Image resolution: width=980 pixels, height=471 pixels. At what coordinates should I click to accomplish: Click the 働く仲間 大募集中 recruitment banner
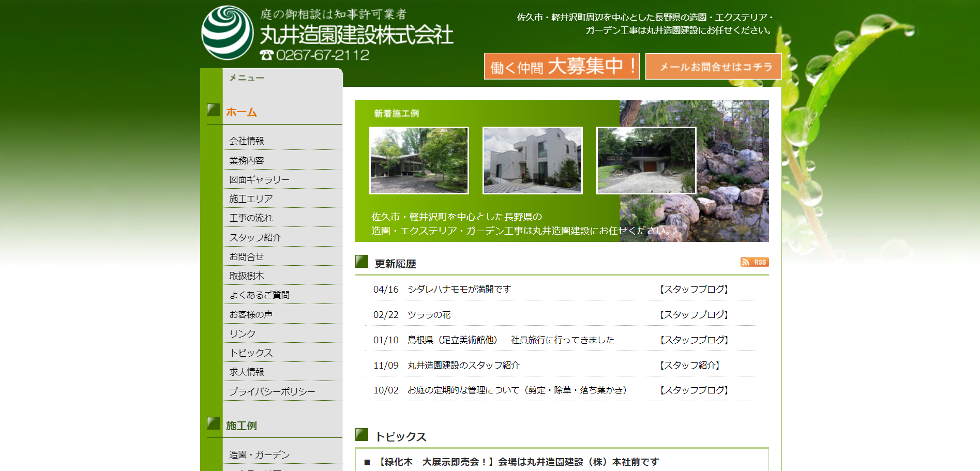point(561,66)
